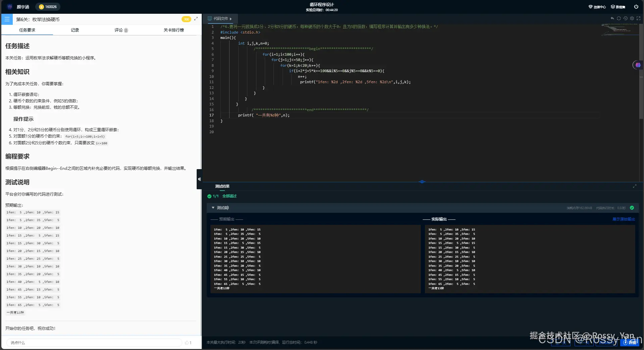
Task: Click the yellow 300 points badge
Action: point(186,19)
